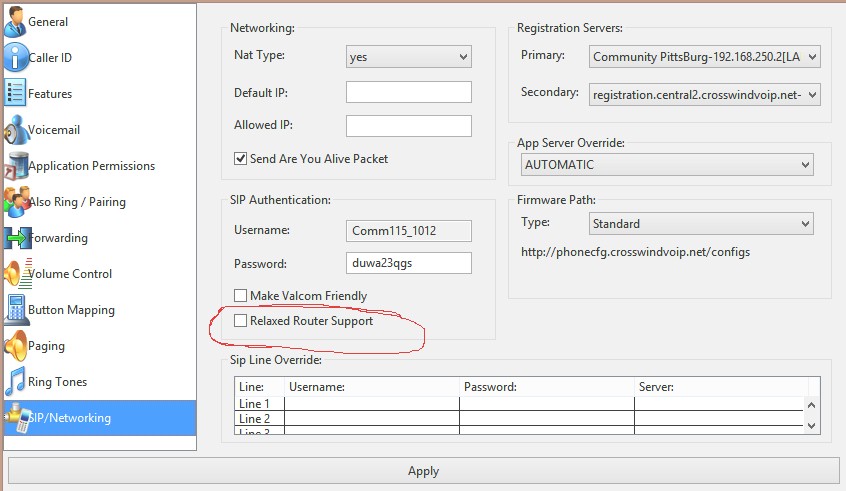Select the Caller ID info icon
The image size is (846, 491).
coord(13,57)
